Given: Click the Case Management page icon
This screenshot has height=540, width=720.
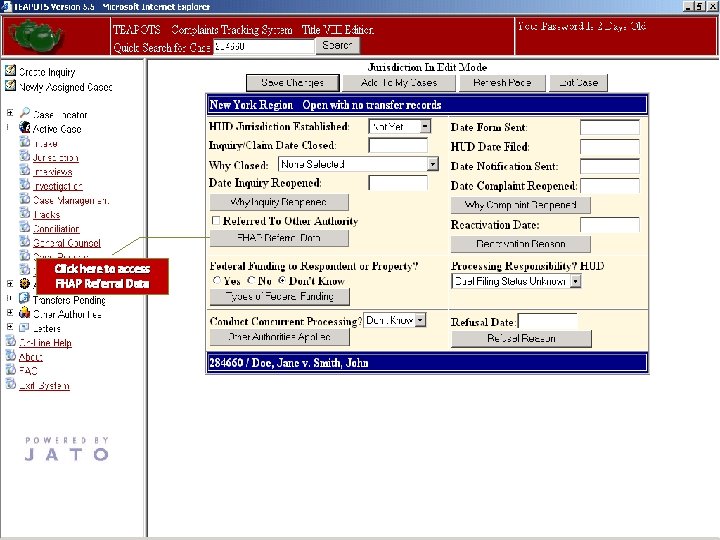Looking at the screenshot, I should tap(25, 199).
